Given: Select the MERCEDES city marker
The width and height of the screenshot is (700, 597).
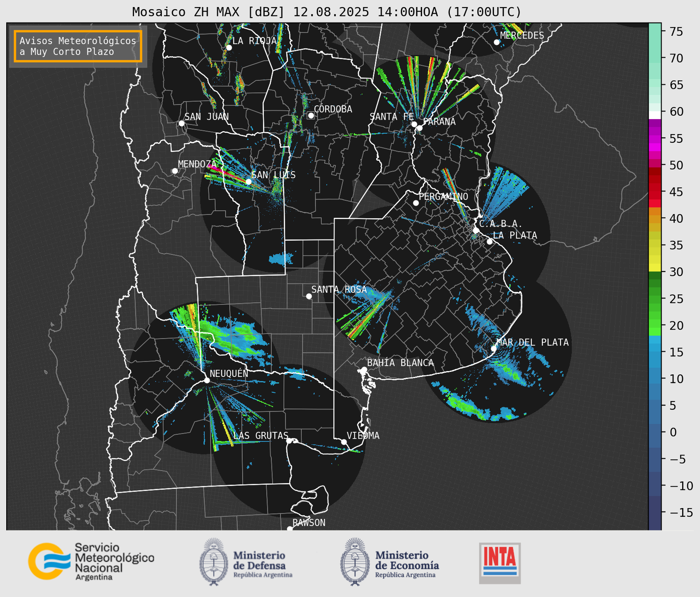Looking at the screenshot, I should [x=497, y=42].
